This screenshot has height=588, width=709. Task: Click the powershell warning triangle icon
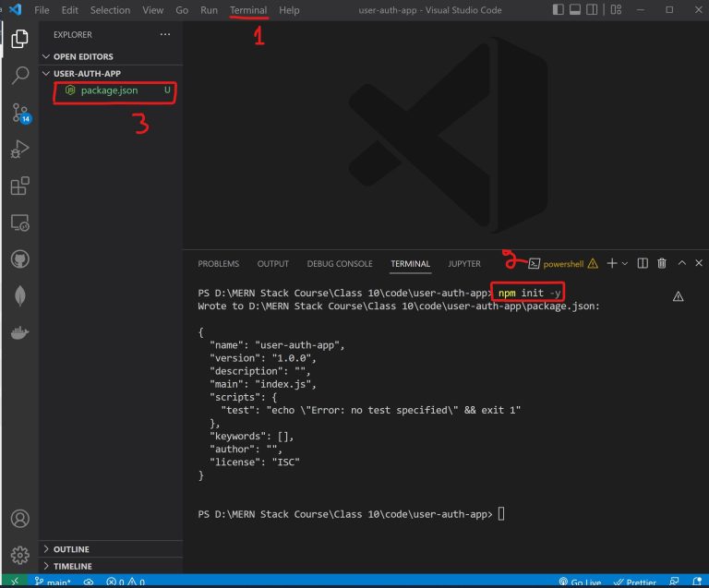[x=593, y=263]
